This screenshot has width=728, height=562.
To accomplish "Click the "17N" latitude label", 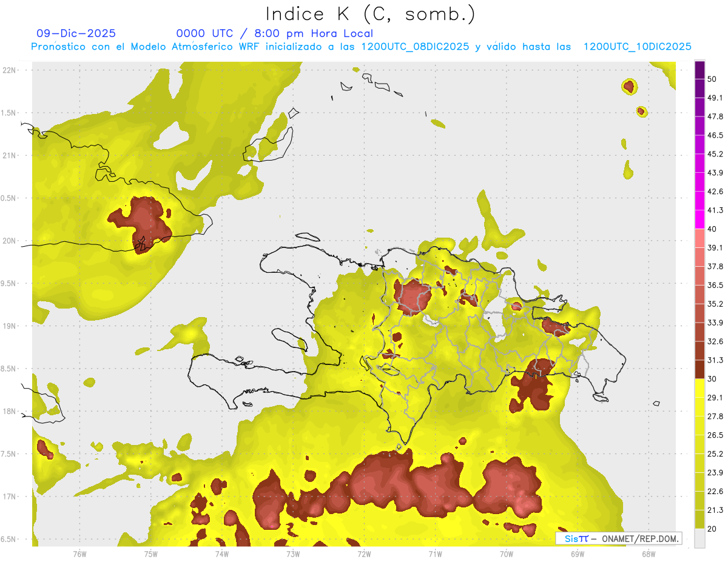I will pos(10,497).
